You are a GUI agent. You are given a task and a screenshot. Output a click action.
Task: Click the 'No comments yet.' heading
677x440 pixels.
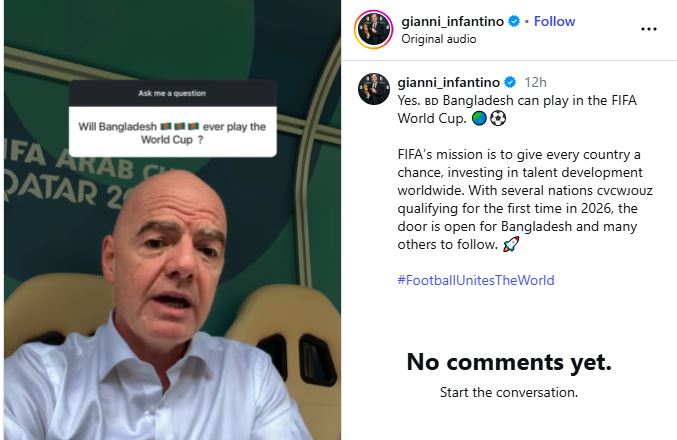(x=509, y=362)
